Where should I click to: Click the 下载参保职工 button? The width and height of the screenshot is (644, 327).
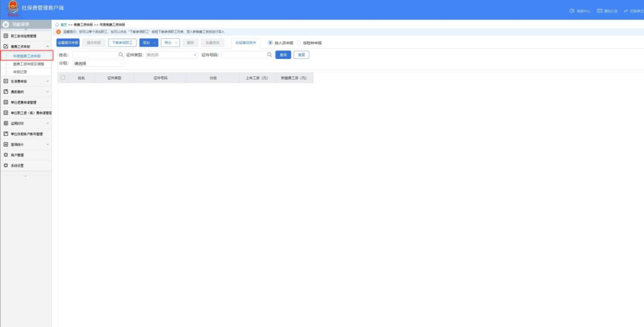pyautogui.click(x=122, y=43)
